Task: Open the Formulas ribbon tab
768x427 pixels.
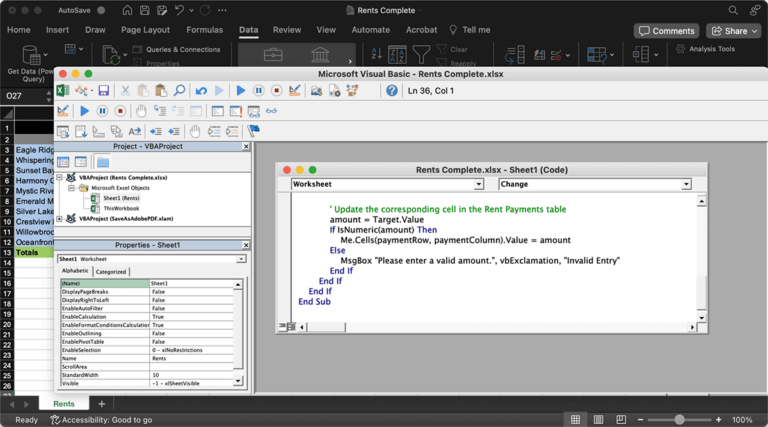Action: click(x=204, y=30)
